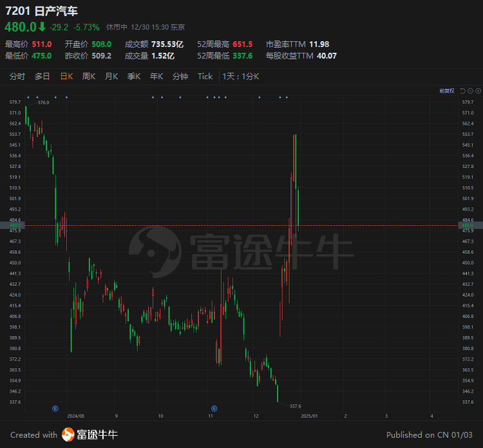Click the 最高价 value 511.0
Image resolution: width=483 pixels, height=448 pixels.
pyautogui.click(x=42, y=44)
